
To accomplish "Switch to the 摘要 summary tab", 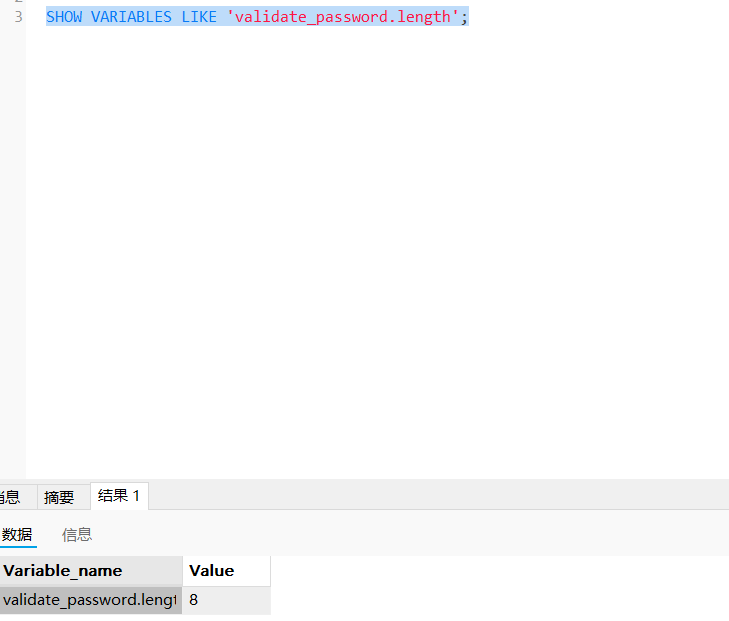I will (x=59, y=497).
